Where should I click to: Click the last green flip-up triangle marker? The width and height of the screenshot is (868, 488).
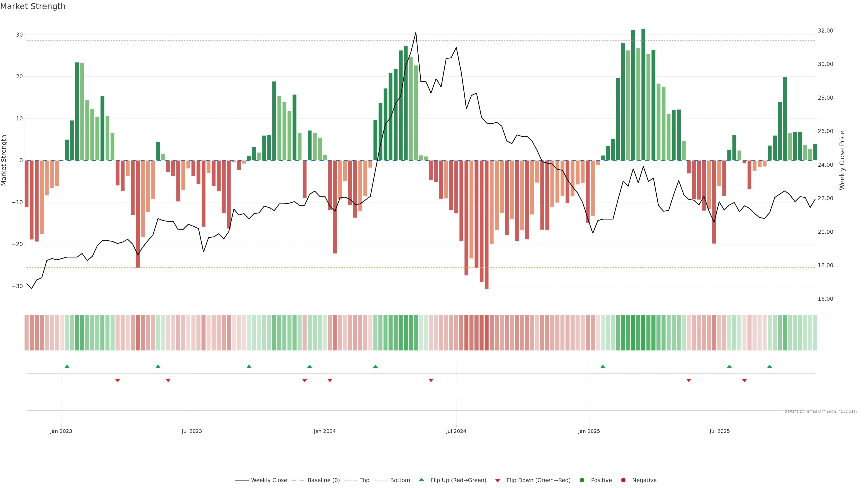[x=770, y=366]
